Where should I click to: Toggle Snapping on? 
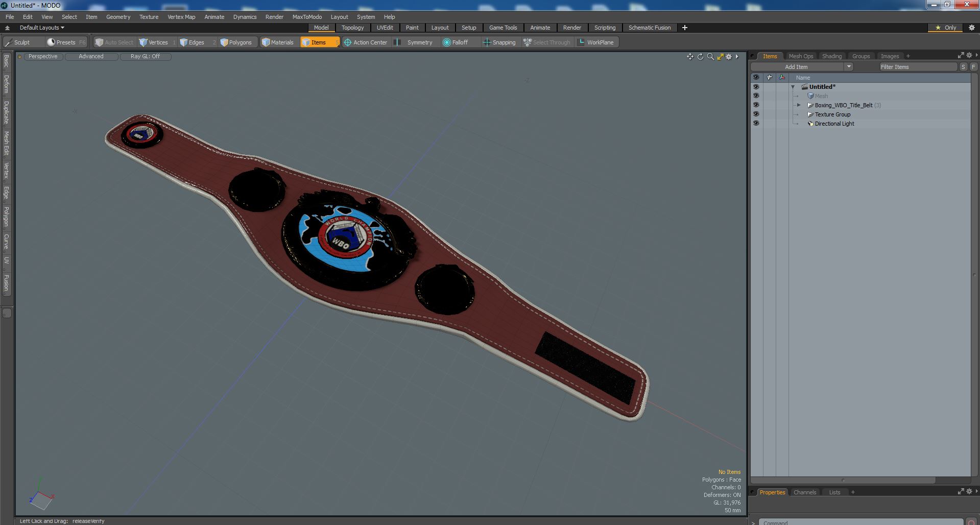coord(499,42)
